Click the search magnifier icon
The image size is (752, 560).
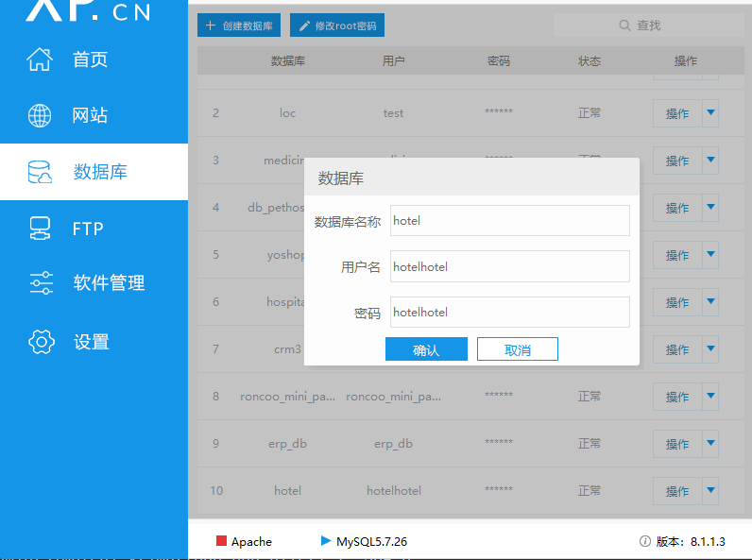624,25
